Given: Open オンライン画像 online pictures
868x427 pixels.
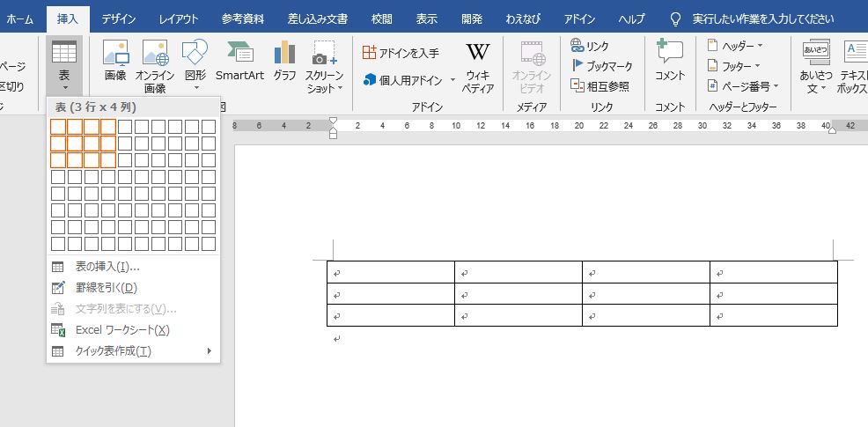Looking at the screenshot, I should 155,66.
